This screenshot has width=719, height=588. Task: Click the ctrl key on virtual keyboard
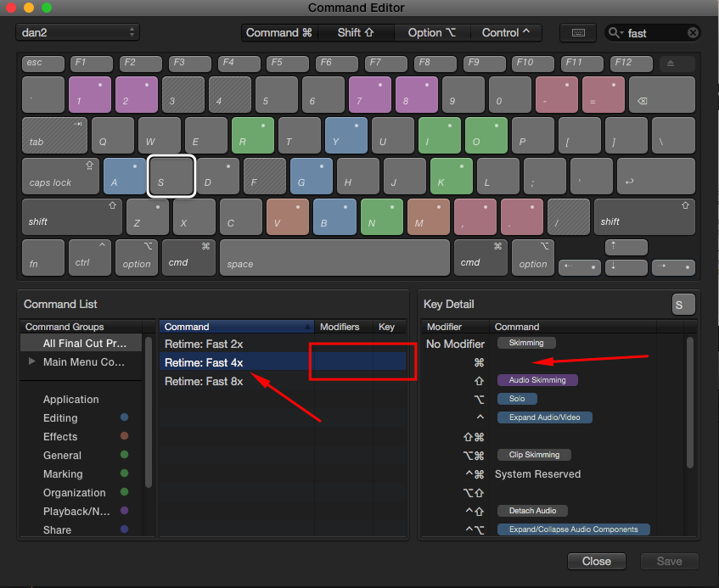pos(90,258)
